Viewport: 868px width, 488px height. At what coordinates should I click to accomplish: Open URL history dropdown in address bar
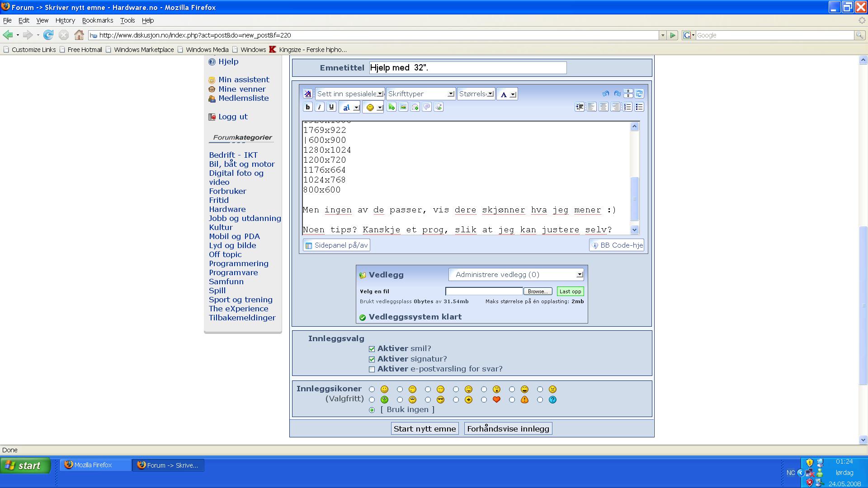662,35
